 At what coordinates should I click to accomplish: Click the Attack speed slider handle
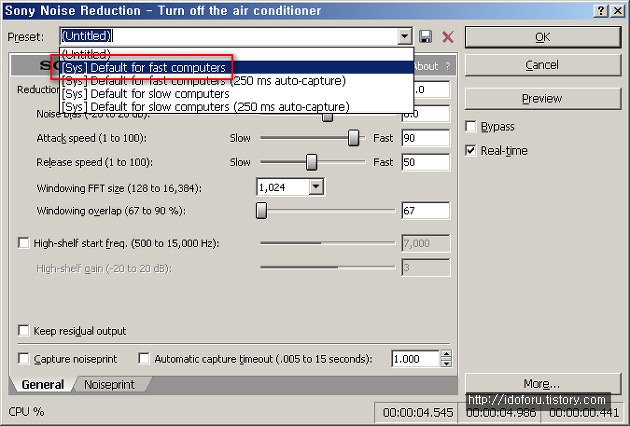point(354,138)
